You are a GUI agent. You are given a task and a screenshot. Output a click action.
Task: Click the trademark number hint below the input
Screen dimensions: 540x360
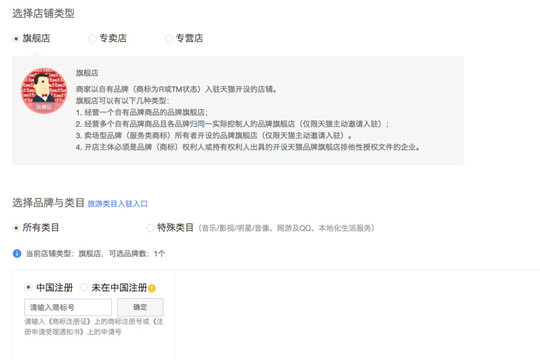point(94,327)
